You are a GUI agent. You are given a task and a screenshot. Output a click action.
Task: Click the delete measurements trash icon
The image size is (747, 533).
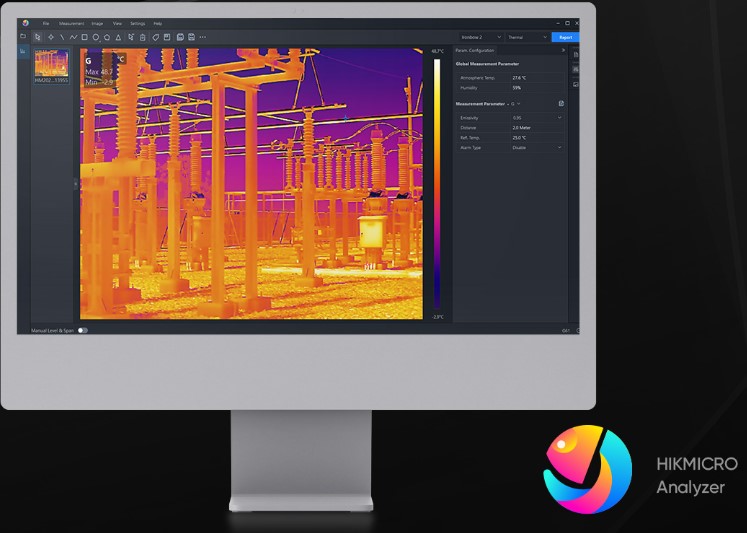[143, 37]
